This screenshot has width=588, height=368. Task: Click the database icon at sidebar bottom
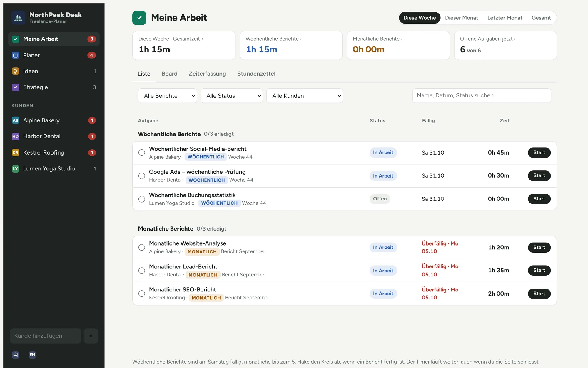coord(16,355)
